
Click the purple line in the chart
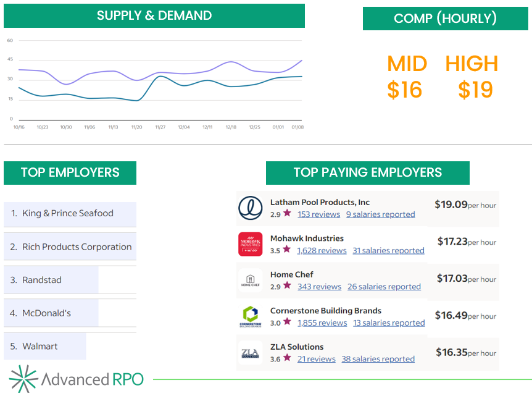(114, 72)
